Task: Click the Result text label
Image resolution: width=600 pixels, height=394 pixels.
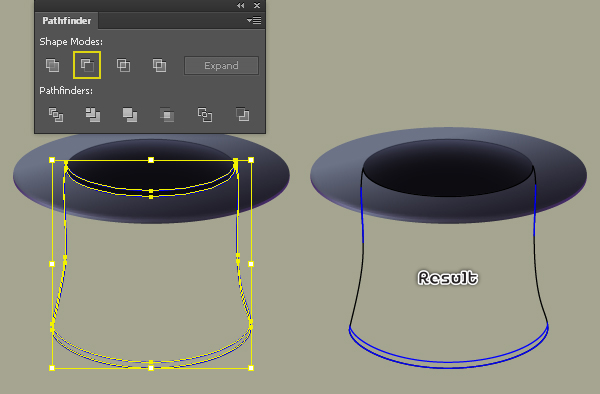Action: click(448, 278)
